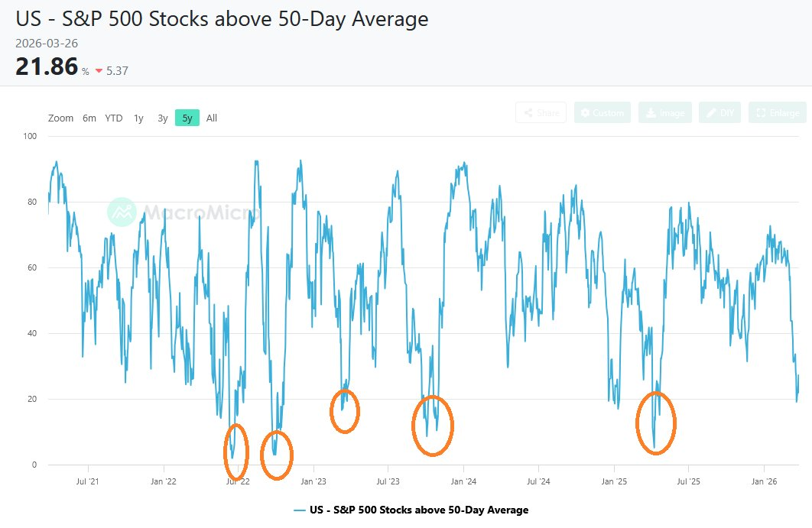Click the 2026-03-26 date text
The image size is (812, 528).
coord(47,43)
